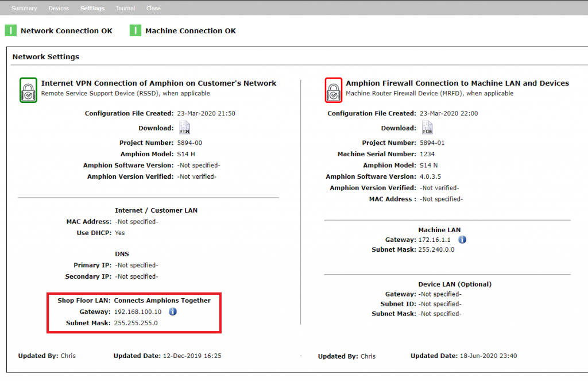Click the updated date 12-Dec-2019 16:25
Image resolution: width=588 pixels, height=381 pixels.
pyautogui.click(x=192, y=356)
